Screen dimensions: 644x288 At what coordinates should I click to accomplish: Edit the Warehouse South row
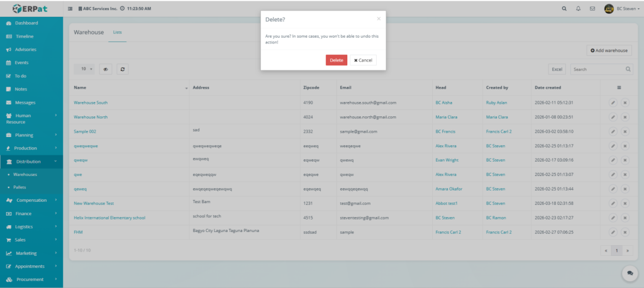pos(613,102)
